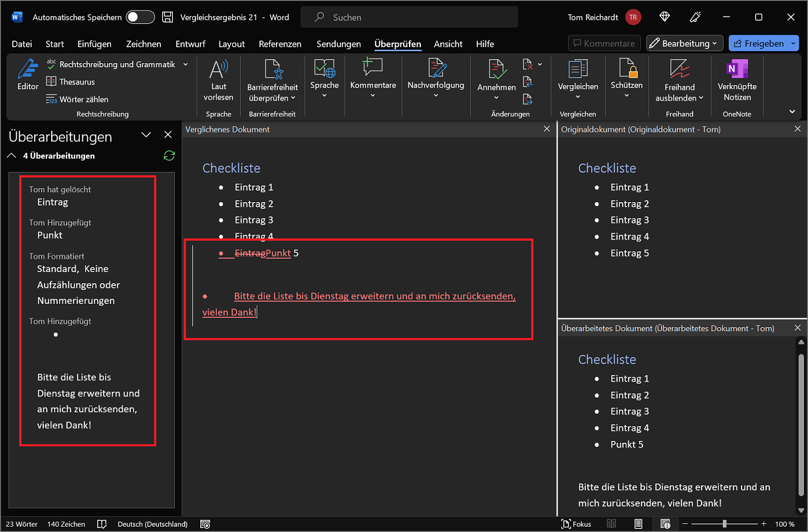The height and width of the screenshot is (532, 808).
Task: Click the pen sparkle icon in title bar
Action: coord(696,17)
